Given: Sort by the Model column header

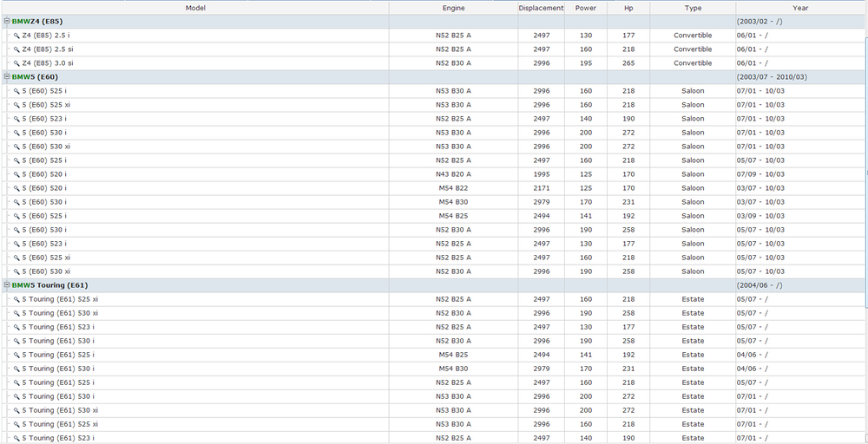Looking at the screenshot, I should [x=194, y=8].
